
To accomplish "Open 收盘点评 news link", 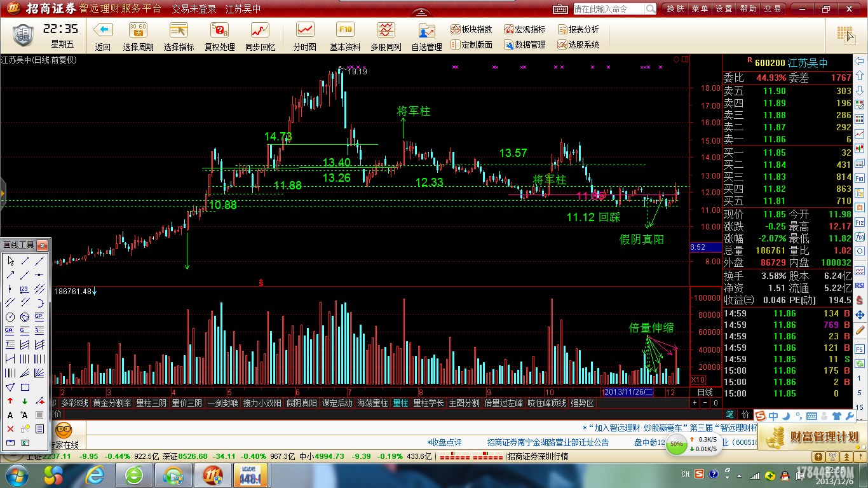I will click(x=444, y=442).
